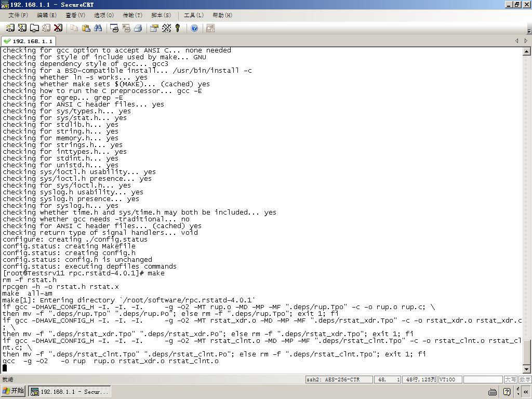Click 'config.status: creating Makefile' line
Viewport: 532px width, 399px height.
69,246
